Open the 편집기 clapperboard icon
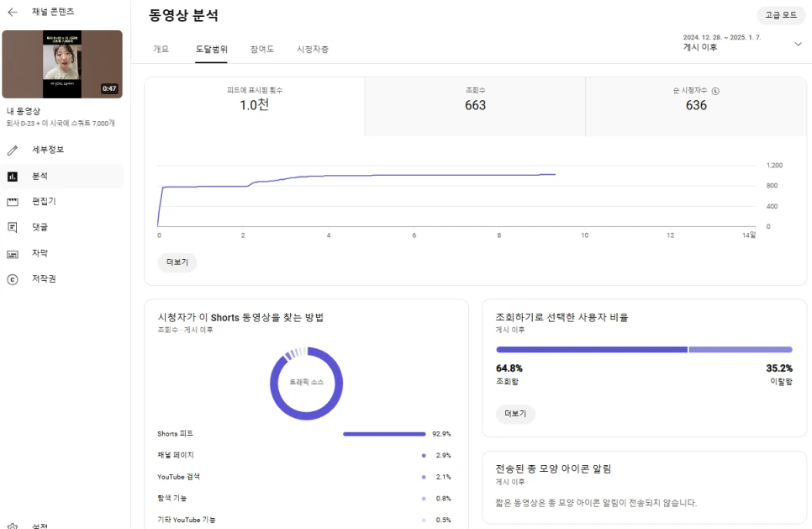This screenshot has height=529, width=812. tap(13, 202)
